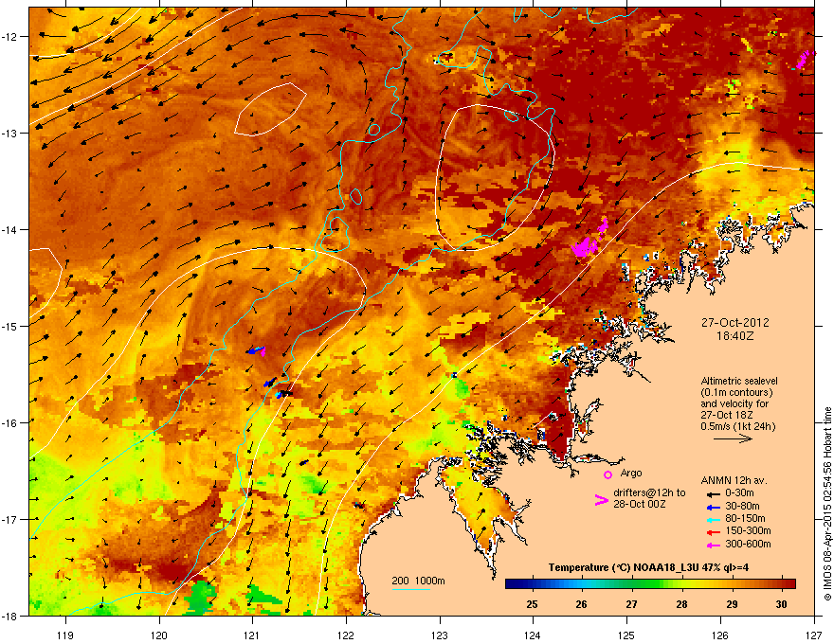Viewport: 834px width, 644px height.
Task: Click longitude axis label 123
Action: click(440, 635)
